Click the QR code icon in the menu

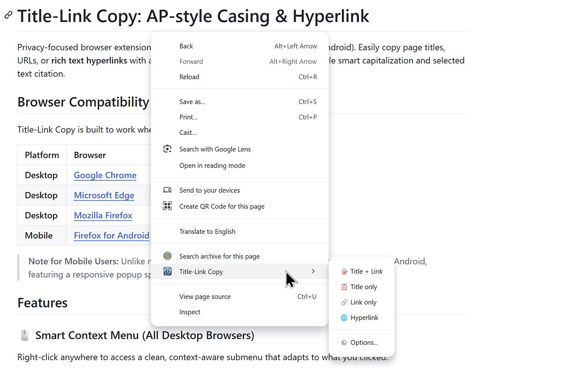[x=167, y=206]
